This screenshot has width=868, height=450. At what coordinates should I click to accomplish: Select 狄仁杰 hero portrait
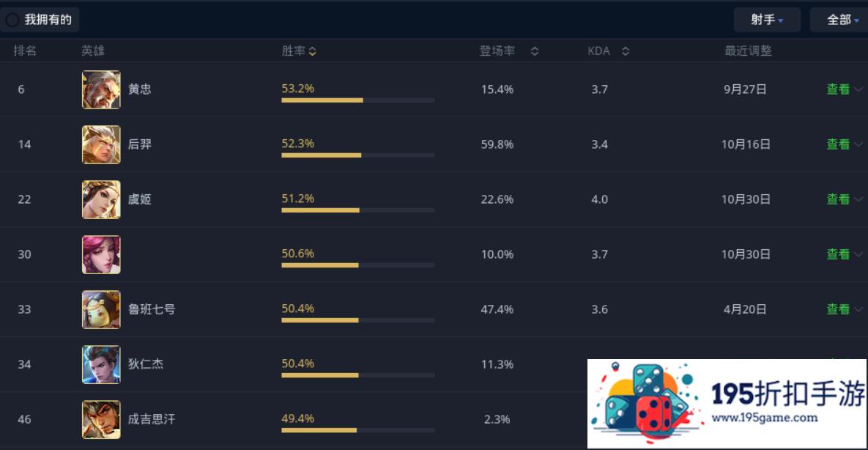point(101,364)
